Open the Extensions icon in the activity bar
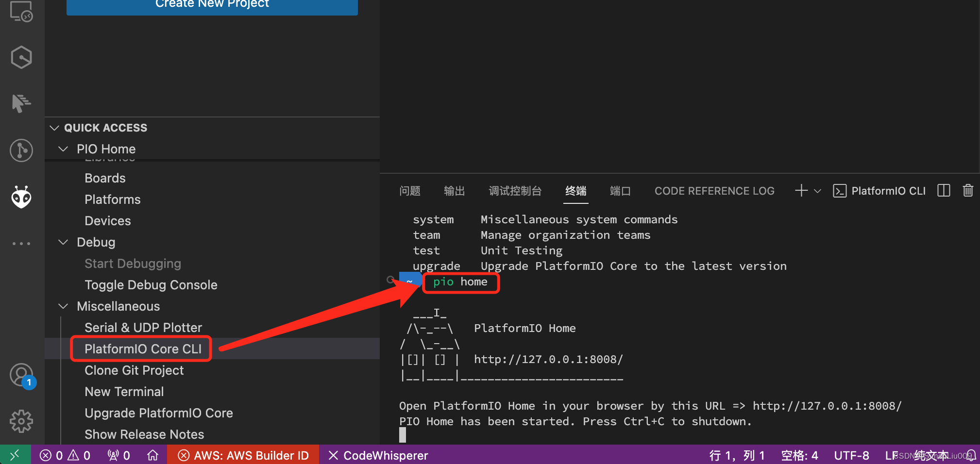This screenshot has width=980, height=464. pyautogui.click(x=21, y=57)
